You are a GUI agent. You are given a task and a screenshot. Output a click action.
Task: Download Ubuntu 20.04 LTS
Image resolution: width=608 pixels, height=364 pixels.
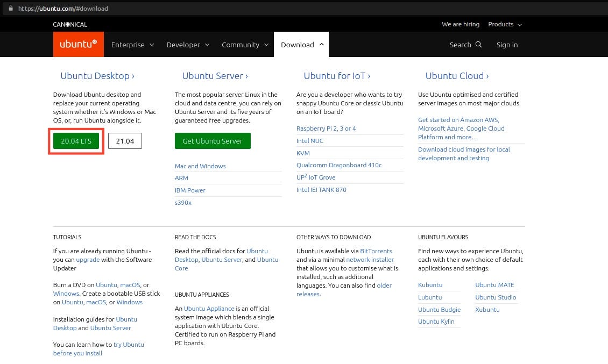tap(76, 141)
